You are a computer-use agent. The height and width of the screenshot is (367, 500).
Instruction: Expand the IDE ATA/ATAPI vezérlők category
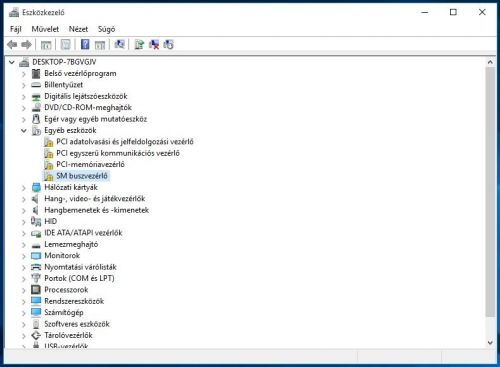24,233
